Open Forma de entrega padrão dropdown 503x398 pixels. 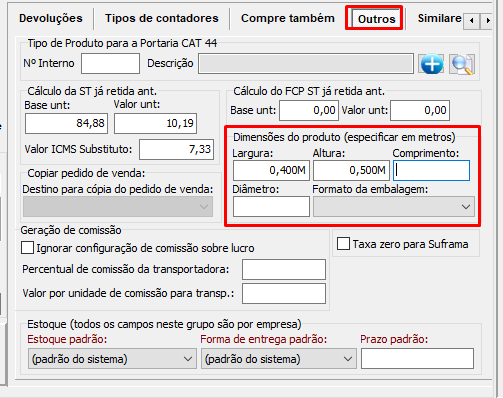click(279, 359)
